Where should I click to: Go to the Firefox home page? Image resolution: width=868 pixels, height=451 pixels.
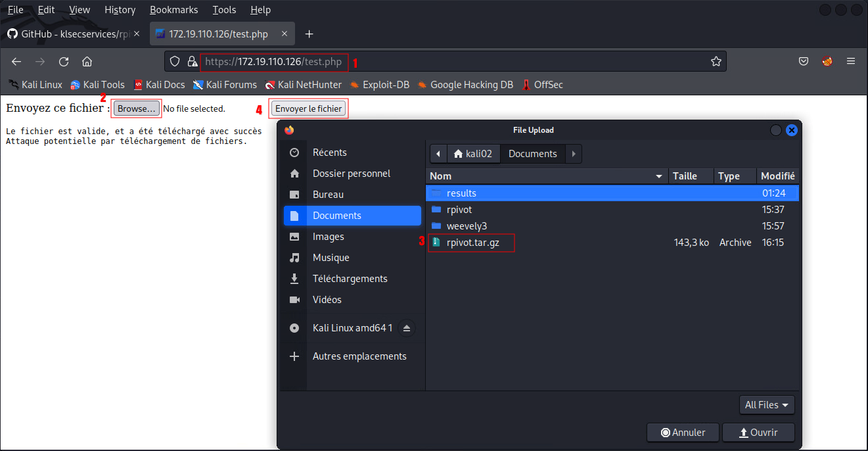[87, 62]
